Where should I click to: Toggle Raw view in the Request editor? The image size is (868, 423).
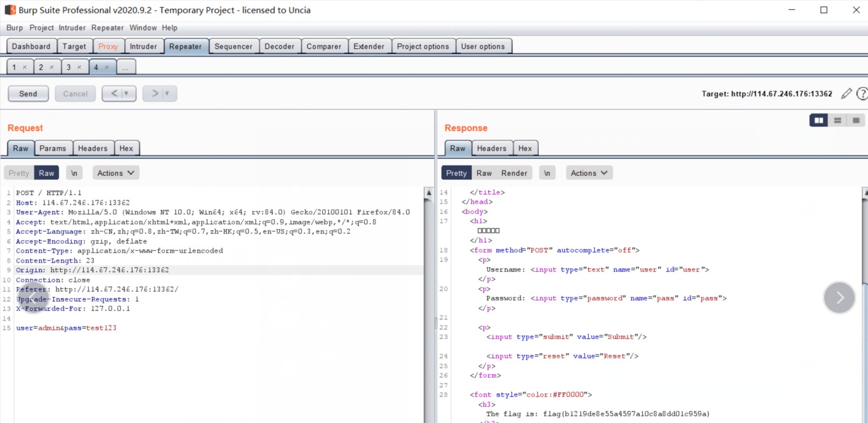click(47, 173)
